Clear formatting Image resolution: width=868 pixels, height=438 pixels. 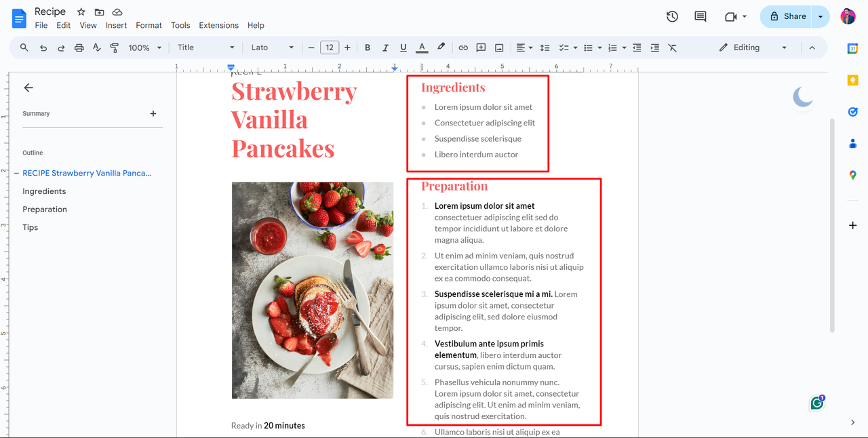point(673,47)
